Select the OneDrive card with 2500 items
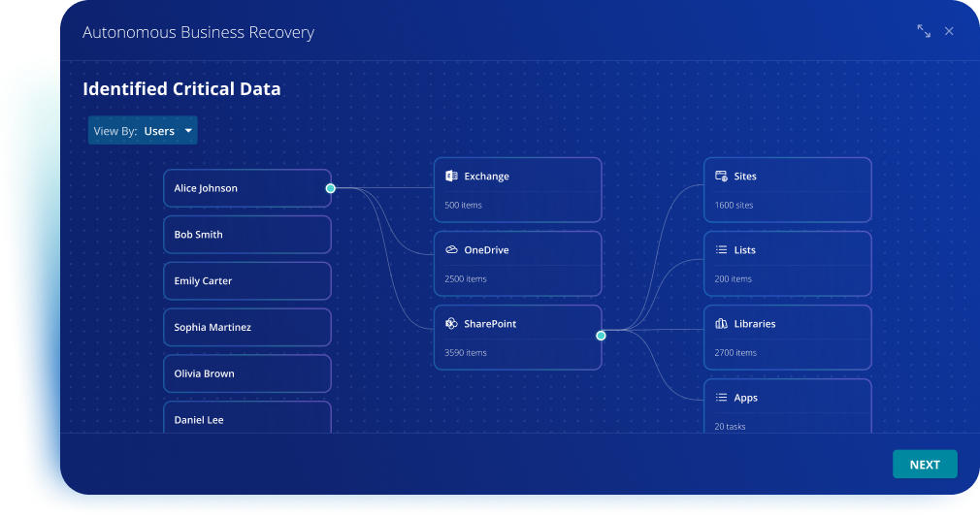The height and width of the screenshot is (518, 980). 517,263
